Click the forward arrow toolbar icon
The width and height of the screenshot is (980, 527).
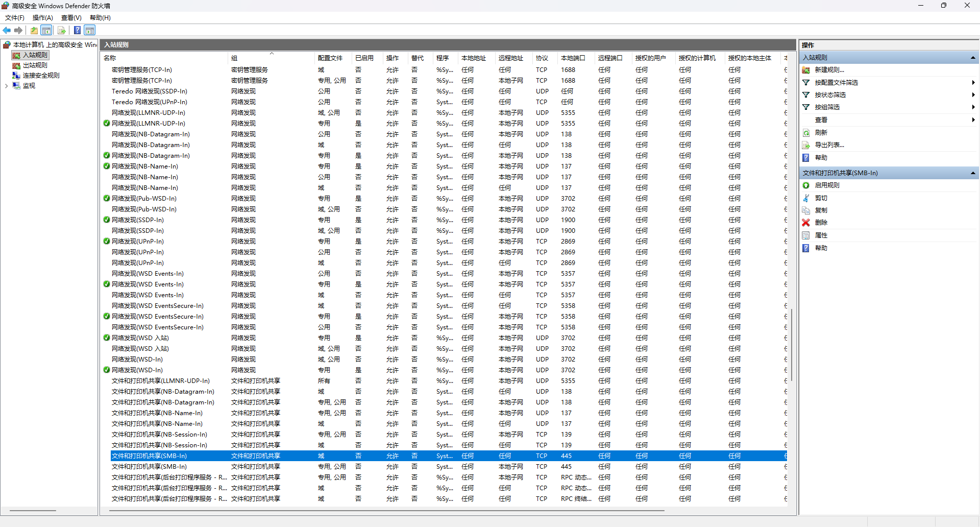point(18,31)
